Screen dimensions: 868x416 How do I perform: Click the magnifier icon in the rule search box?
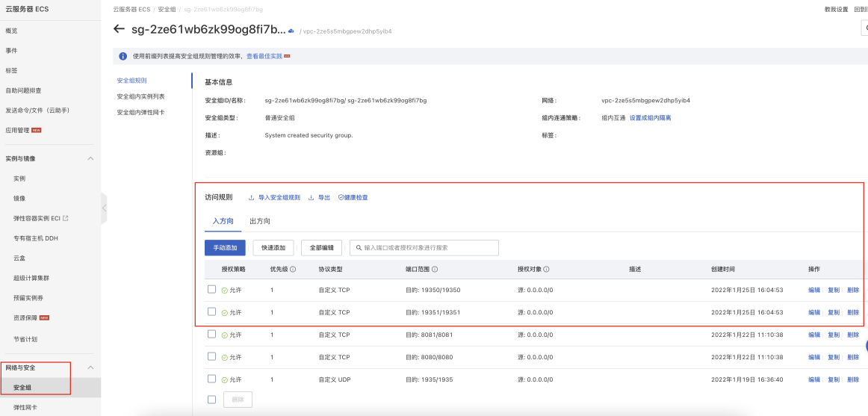click(x=359, y=248)
